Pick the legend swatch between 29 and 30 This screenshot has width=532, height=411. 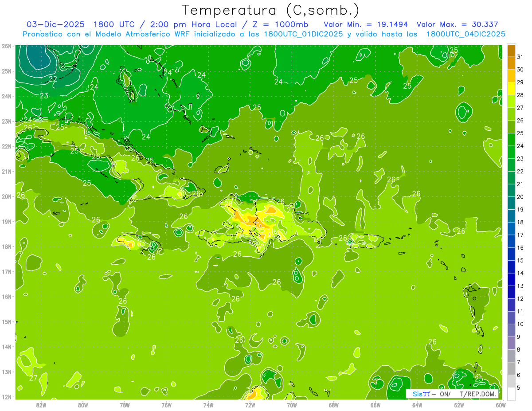click(x=511, y=76)
